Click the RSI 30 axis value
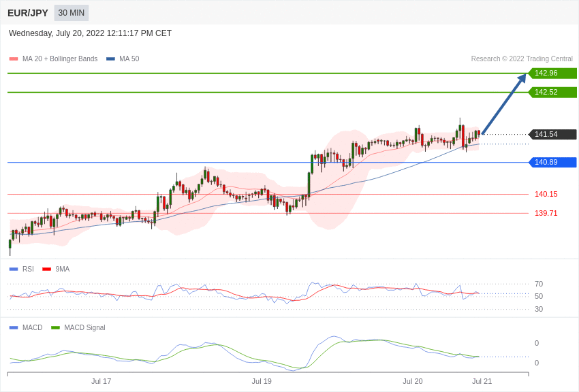 pos(539,309)
